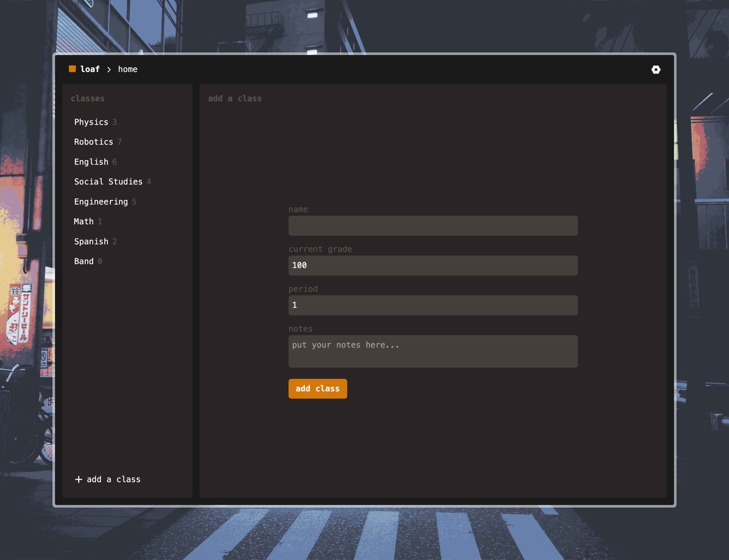Open the Engineering class
Viewport: 729px width, 560px height.
[x=101, y=202]
